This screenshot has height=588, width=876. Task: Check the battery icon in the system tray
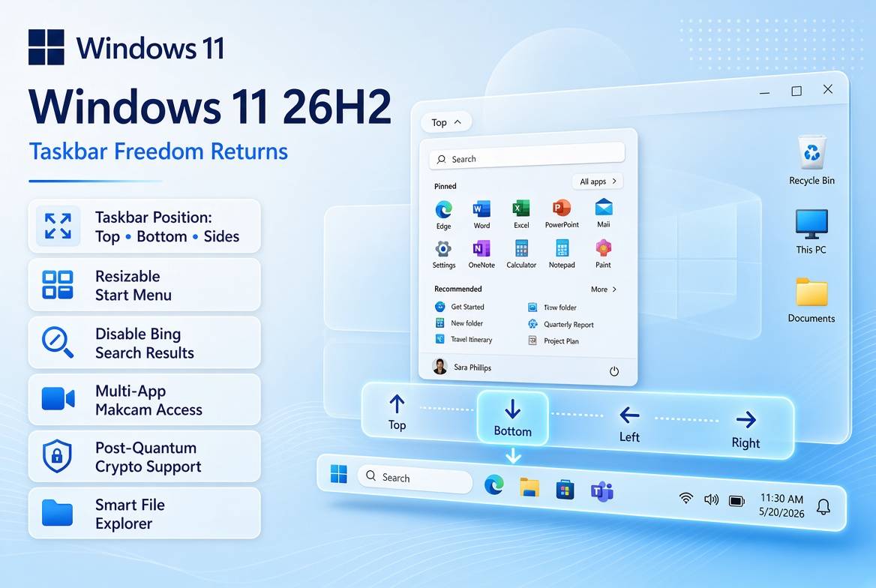(737, 501)
